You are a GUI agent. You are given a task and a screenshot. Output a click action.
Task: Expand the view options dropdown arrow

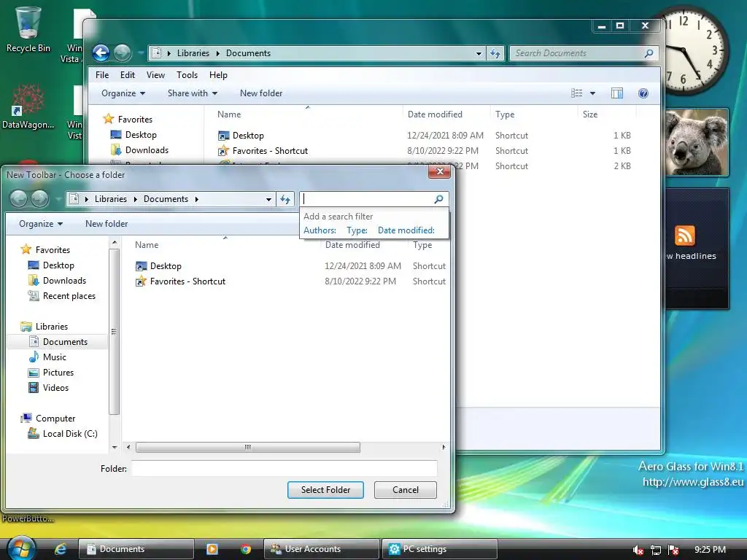pos(592,93)
